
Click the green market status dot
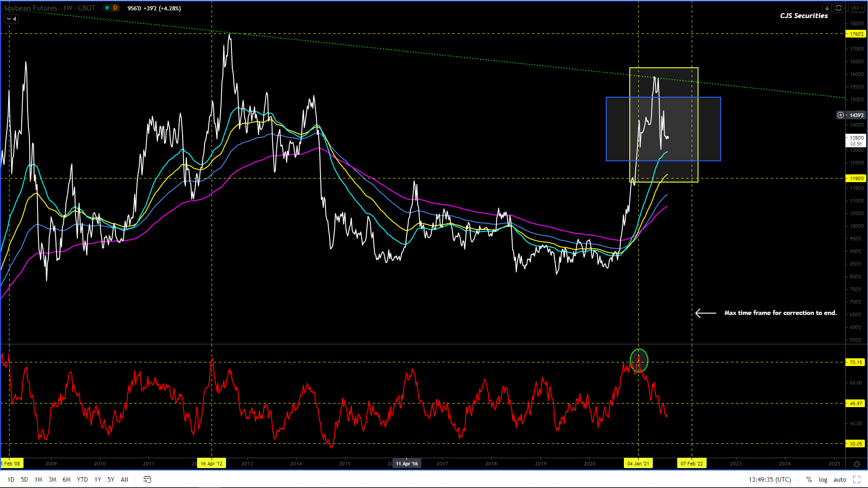[x=107, y=8]
